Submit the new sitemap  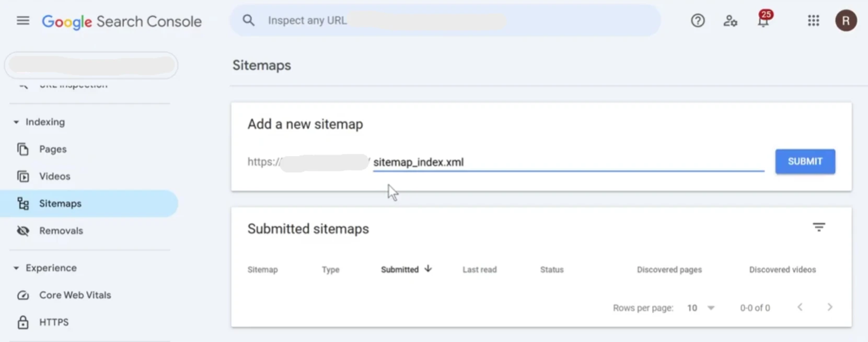pyautogui.click(x=805, y=162)
